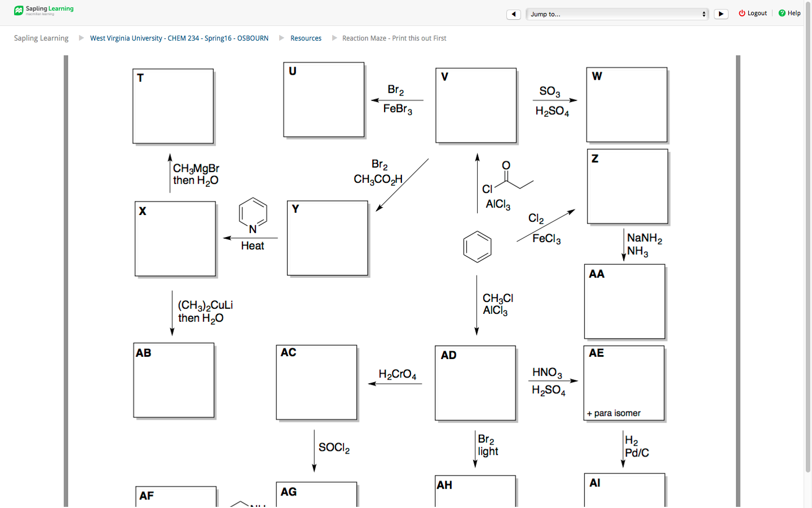Viewport: 812px width, 508px height.
Task: Click the left-pointing navigation arrow button
Action: 514,14
